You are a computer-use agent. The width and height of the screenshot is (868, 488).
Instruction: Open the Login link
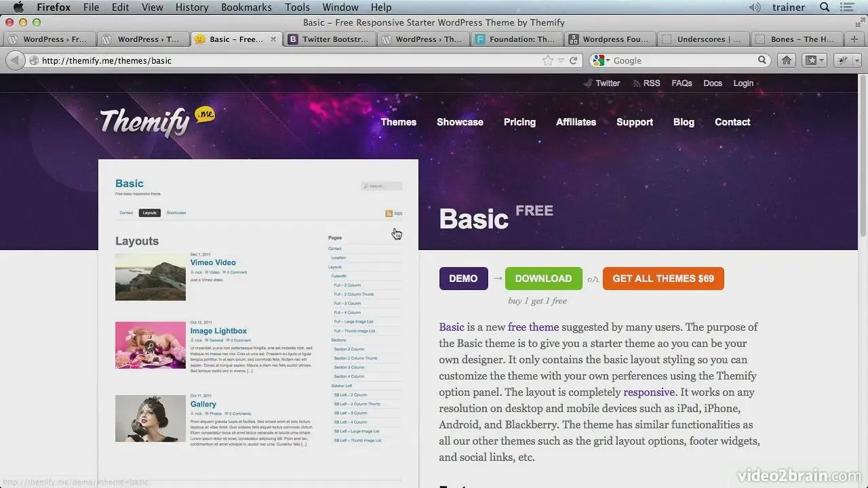(743, 83)
